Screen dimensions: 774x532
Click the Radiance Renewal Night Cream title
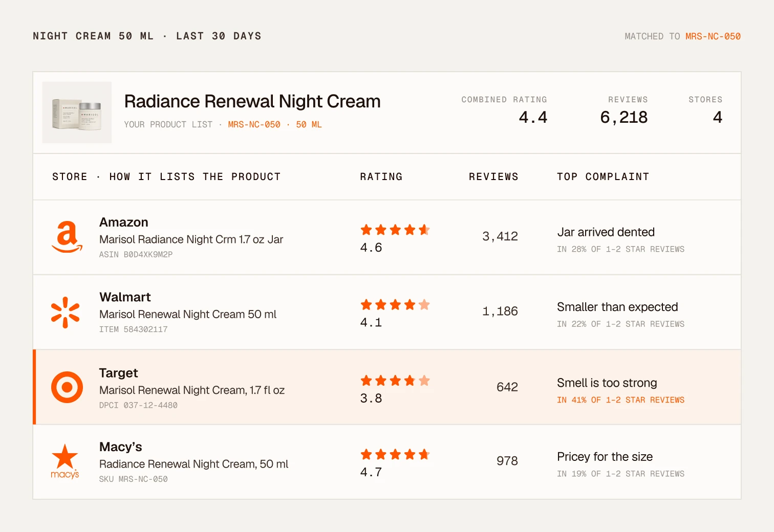click(252, 102)
